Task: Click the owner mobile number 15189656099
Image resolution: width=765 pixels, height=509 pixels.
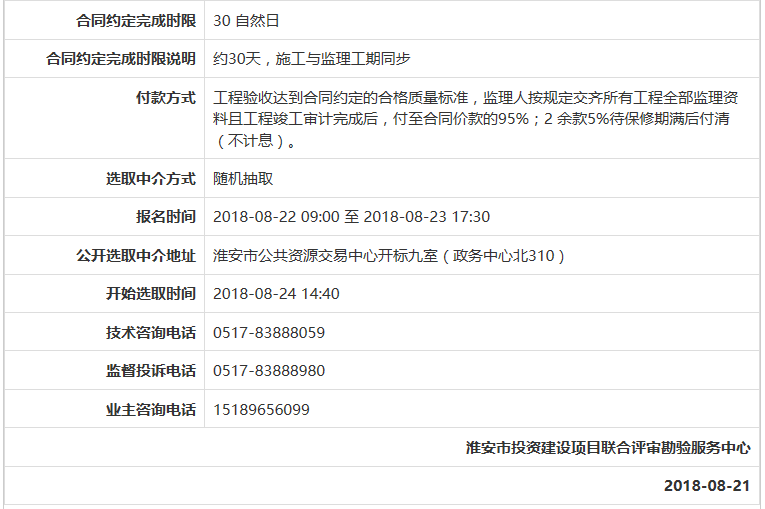Action: [x=261, y=410]
